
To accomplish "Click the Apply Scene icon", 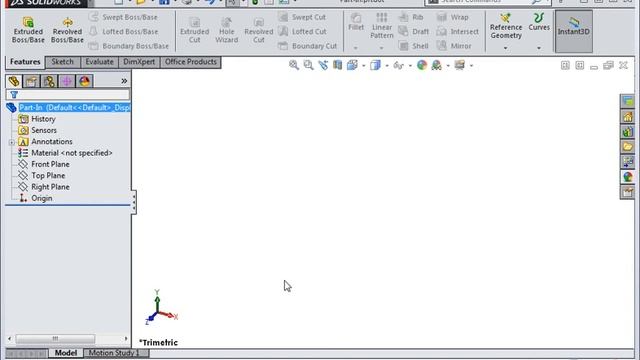I will click(x=436, y=65).
